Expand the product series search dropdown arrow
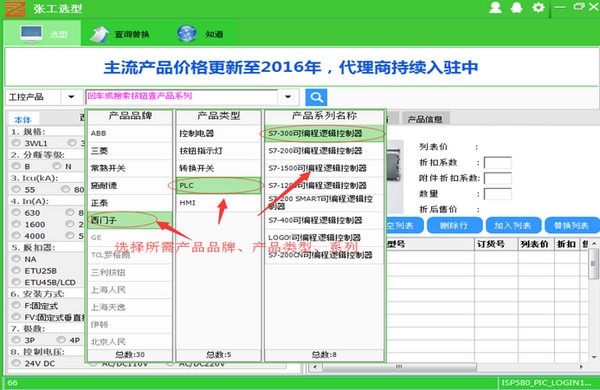 tap(288, 97)
